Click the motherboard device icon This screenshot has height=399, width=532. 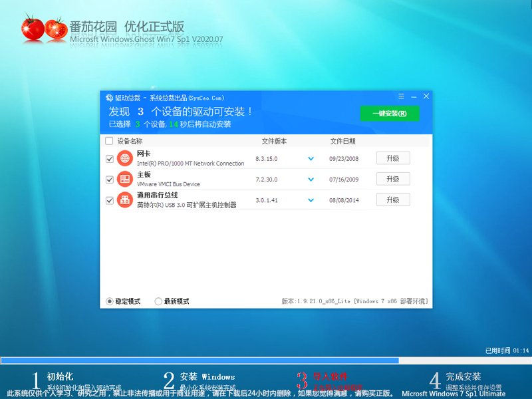[125, 179]
